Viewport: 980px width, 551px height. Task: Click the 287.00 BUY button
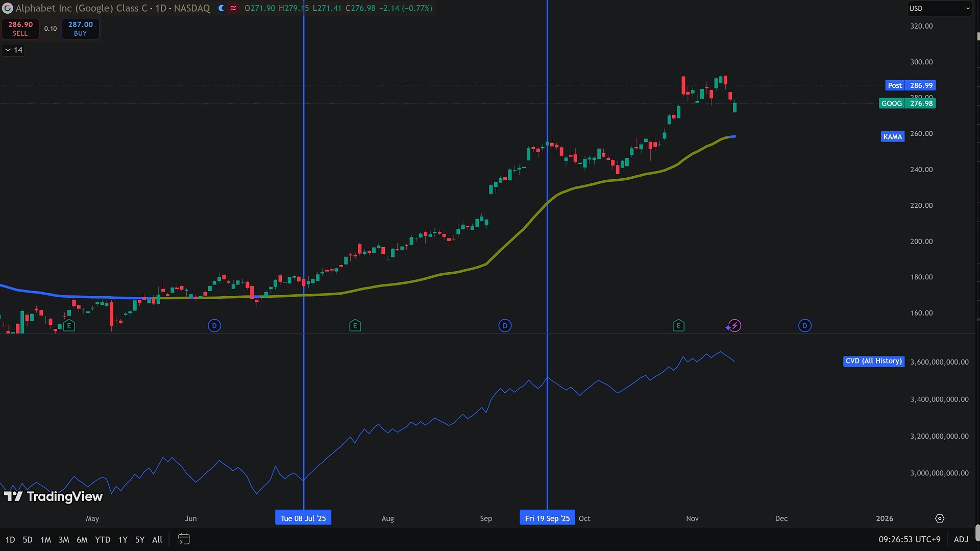[x=81, y=29]
